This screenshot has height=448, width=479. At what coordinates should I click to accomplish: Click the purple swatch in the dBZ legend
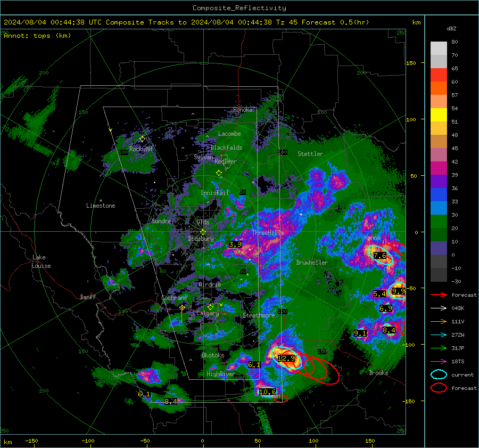(439, 181)
